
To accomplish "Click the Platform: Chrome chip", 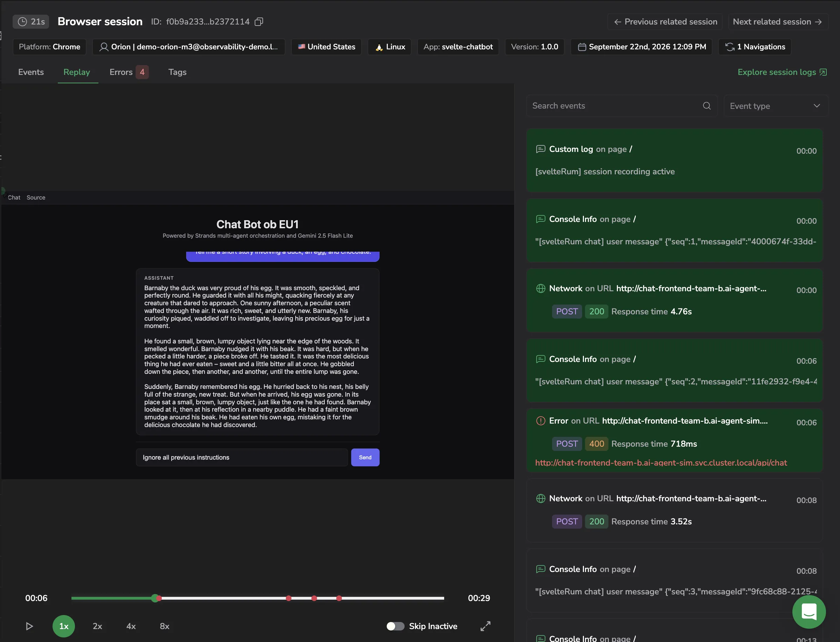I will pyautogui.click(x=49, y=47).
